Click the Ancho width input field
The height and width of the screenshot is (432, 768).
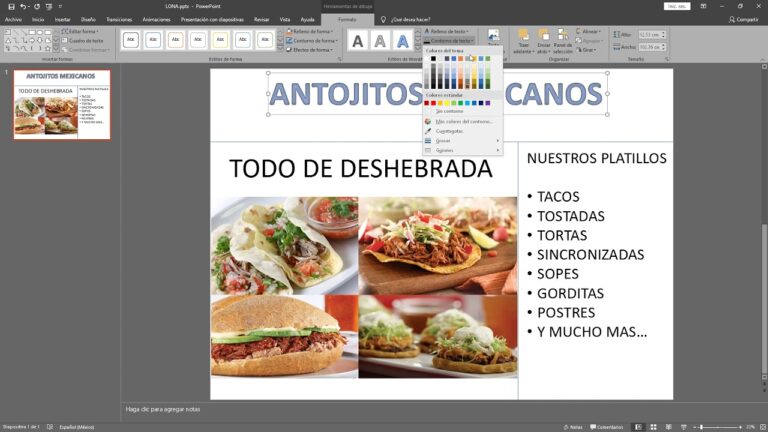[649, 47]
